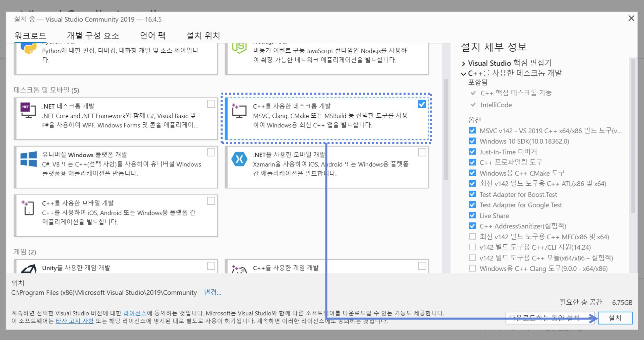This screenshot has height=340, width=644.
Task: Uncheck Test Adapter for Boost.Test
Action: pos(472,194)
